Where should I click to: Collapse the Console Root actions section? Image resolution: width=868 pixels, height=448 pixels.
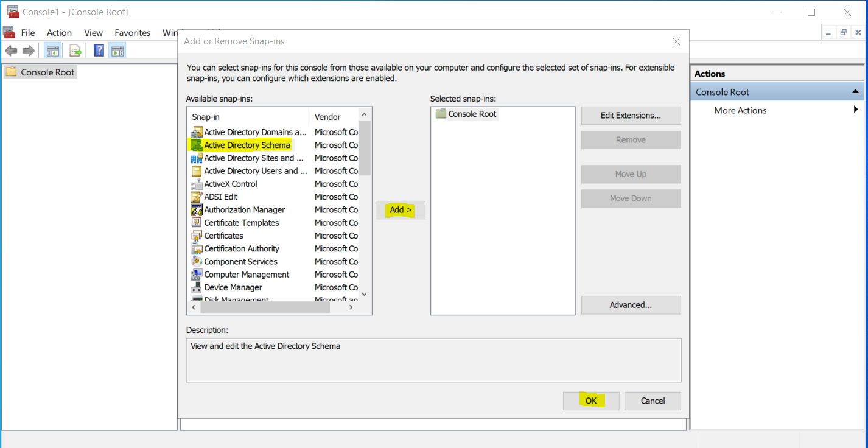tap(856, 92)
